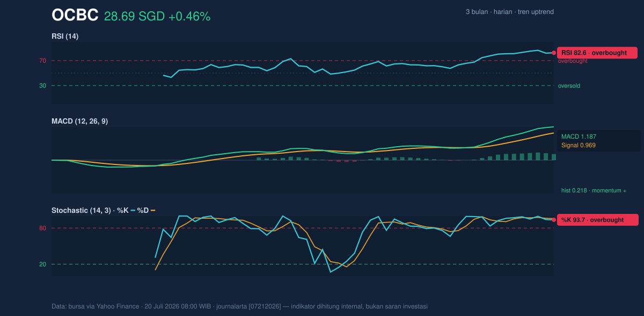Click the MACD 1.187 value label

[579, 137]
